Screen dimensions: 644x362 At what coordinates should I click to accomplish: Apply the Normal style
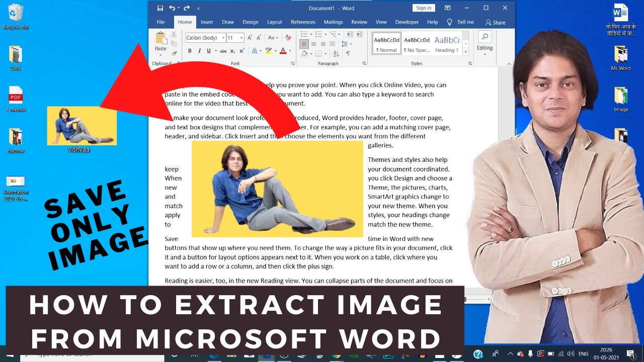tap(386, 43)
